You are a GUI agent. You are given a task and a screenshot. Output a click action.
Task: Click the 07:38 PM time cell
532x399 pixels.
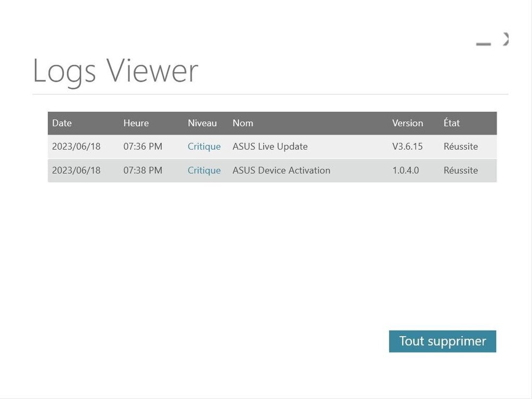pos(143,170)
